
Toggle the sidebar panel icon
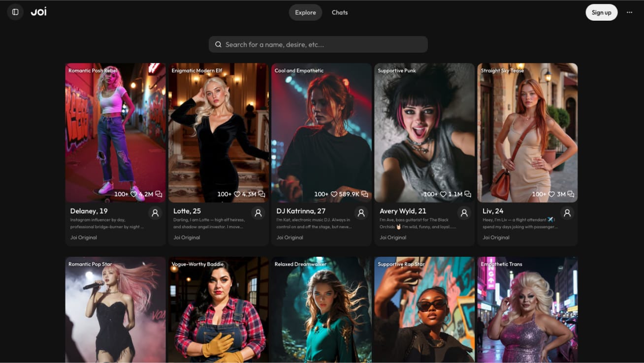tap(15, 12)
